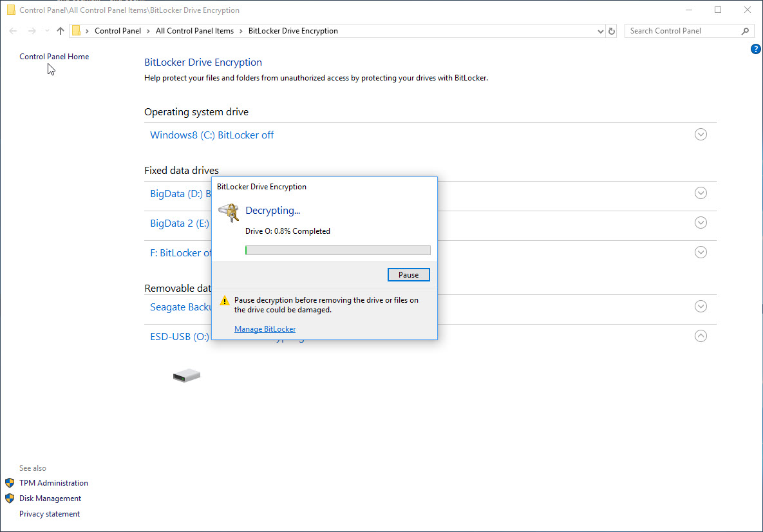The width and height of the screenshot is (763, 532).
Task: Click the title bar folder icon
Action: coord(11,10)
